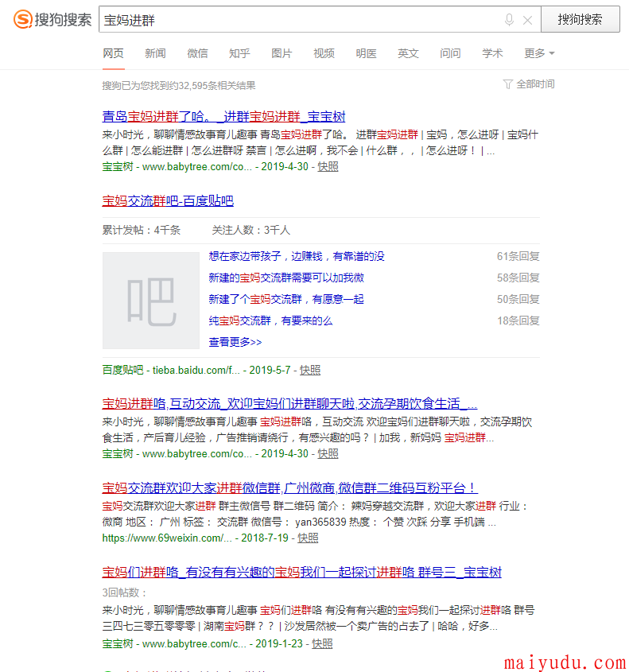Viewport: 629px width, 672px height.
Task: Click 查看更多>> link
Action: (x=235, y=342)
